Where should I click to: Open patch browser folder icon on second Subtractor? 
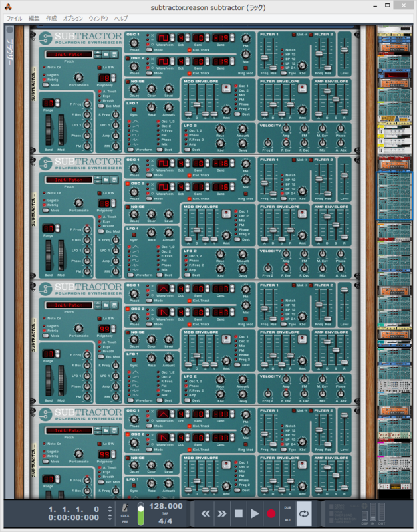pyautogui.click(x=106, y=180)
